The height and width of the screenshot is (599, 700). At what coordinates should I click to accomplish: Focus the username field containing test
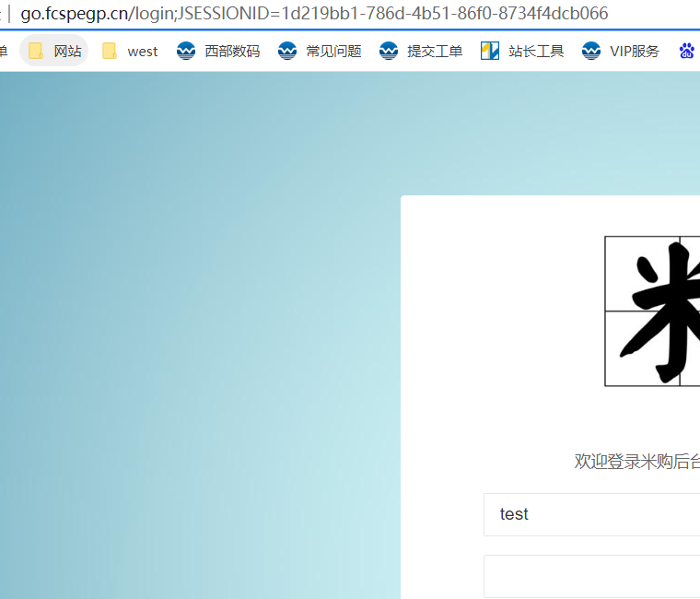point(591,514)
